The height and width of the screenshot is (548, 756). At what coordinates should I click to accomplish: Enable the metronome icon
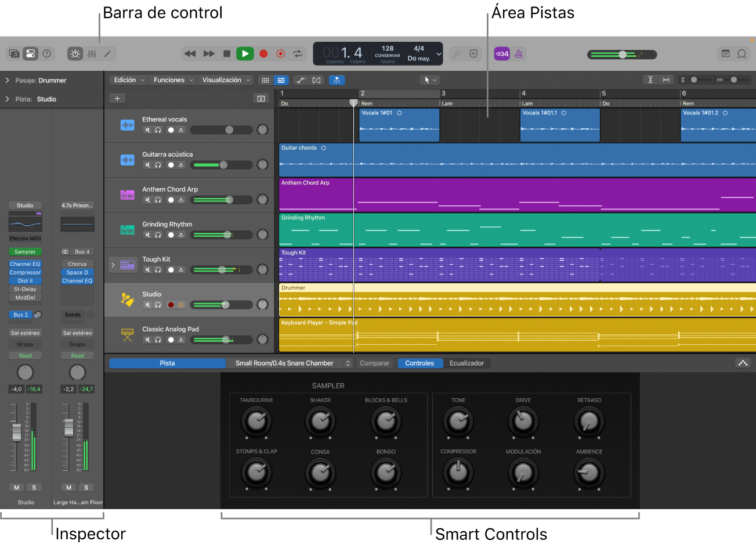pyautogui.click(x=518, y=53)
